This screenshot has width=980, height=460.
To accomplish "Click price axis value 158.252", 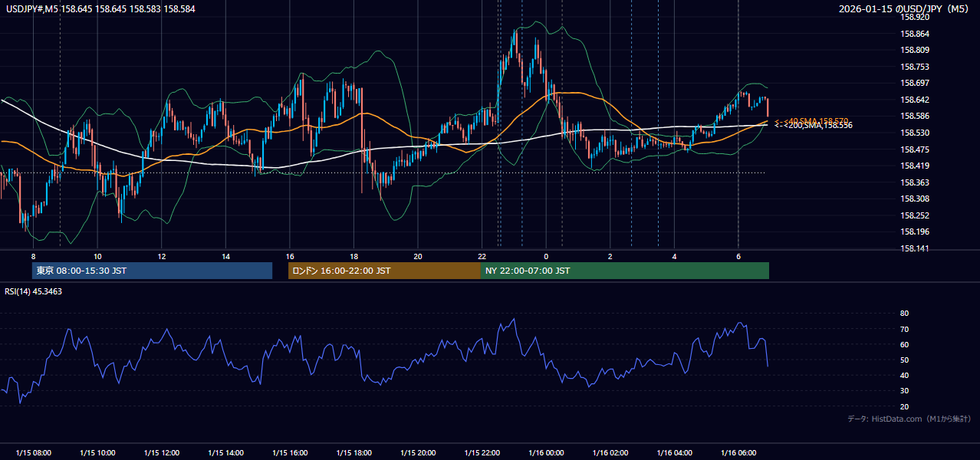I will click(x=915, y=215).
